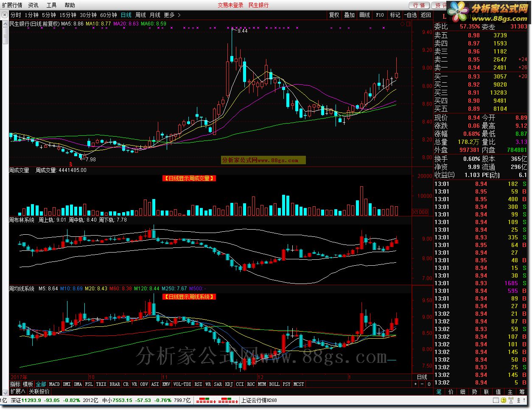Select 值 tab in quote panel
532x410 pixels.
[498, 392]
